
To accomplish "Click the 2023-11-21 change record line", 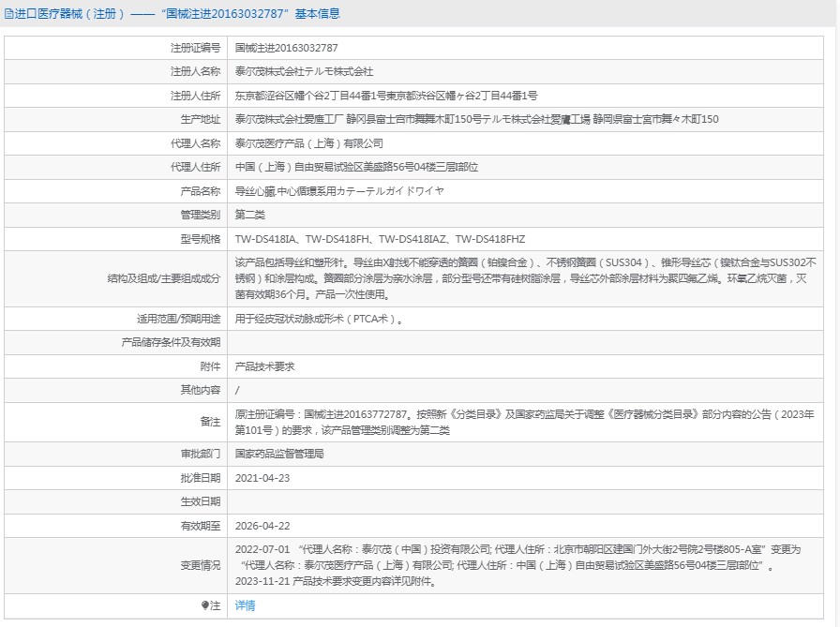I will [x=337, y=581].
